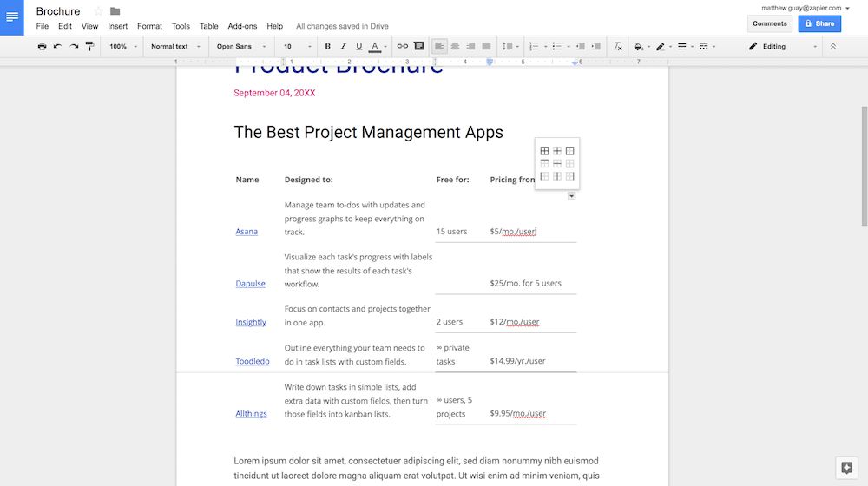Open the Add-ons menu
868x486 pixels.
pyautogui.click(x=241, y=27)
